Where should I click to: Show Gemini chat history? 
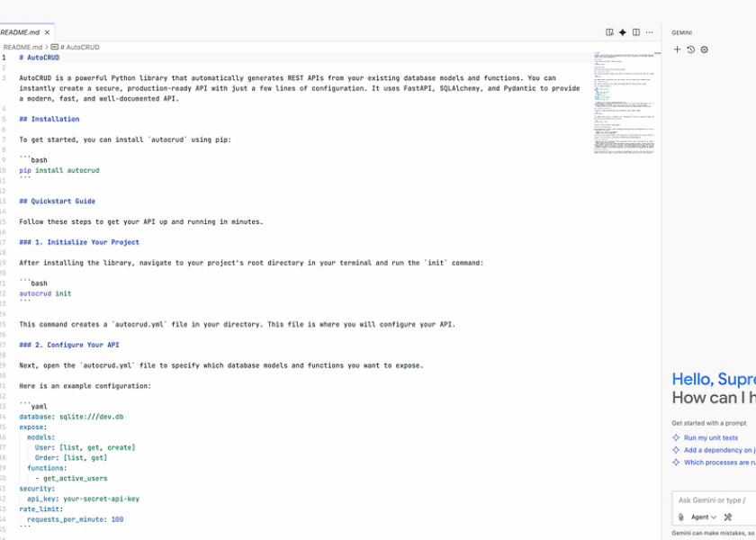tap(690, 49)
